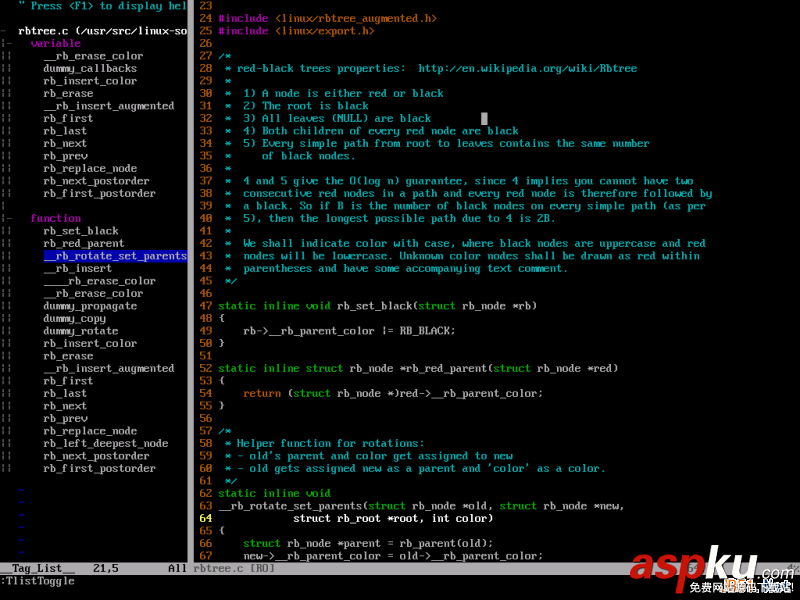800x600 pixels.
Task: Select rb_replace_node under variable section
Action: 90,168
